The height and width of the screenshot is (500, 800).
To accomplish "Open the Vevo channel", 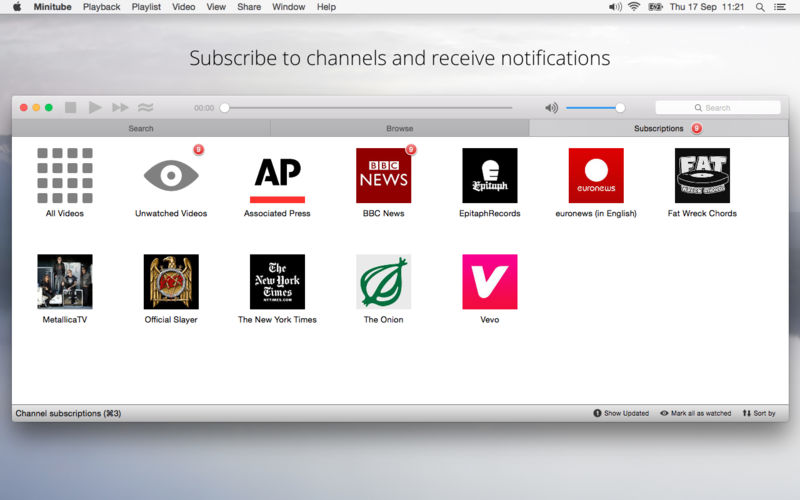I will tap(490, 282).
